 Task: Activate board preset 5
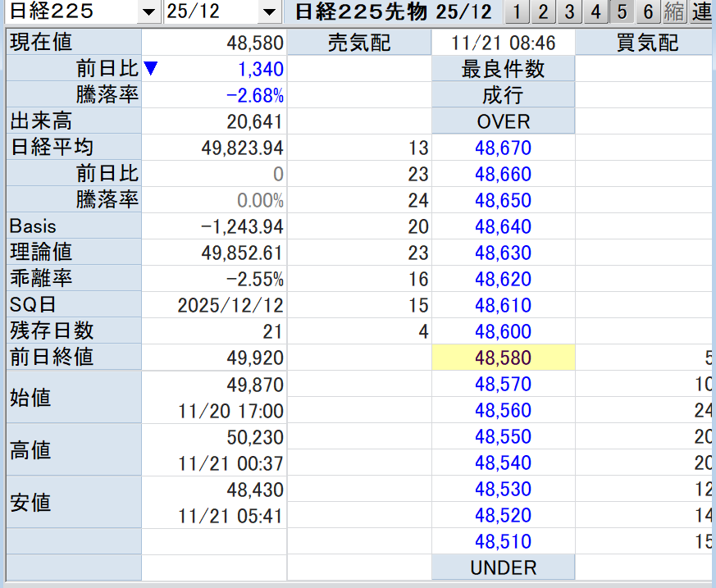pos(622,12)
